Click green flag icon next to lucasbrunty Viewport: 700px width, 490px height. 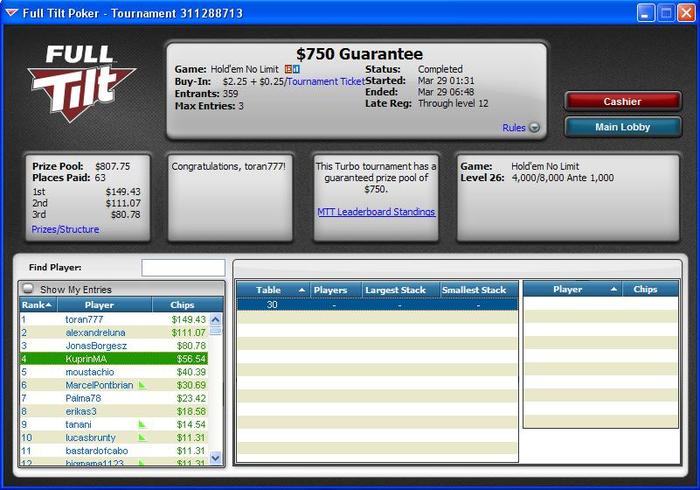(142, 438)
